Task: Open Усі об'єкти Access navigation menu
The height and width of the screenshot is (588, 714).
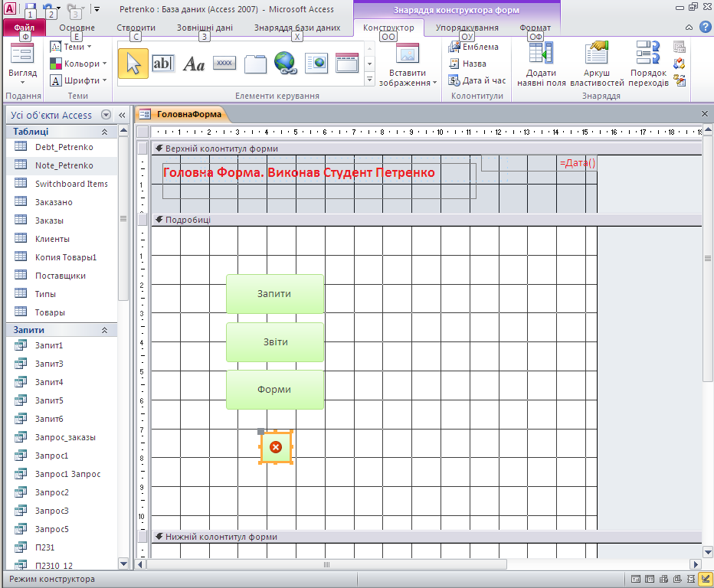Action: click(106, 115)
